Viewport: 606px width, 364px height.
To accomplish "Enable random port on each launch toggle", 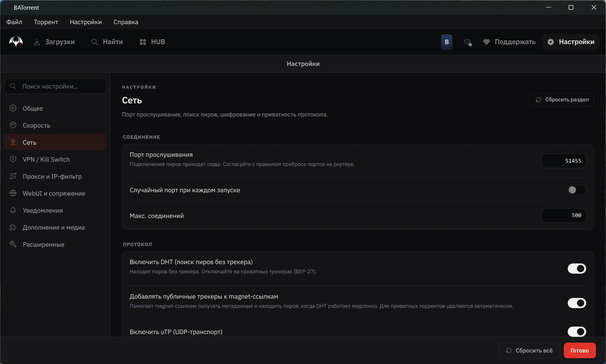I will (x=576, y=190).
